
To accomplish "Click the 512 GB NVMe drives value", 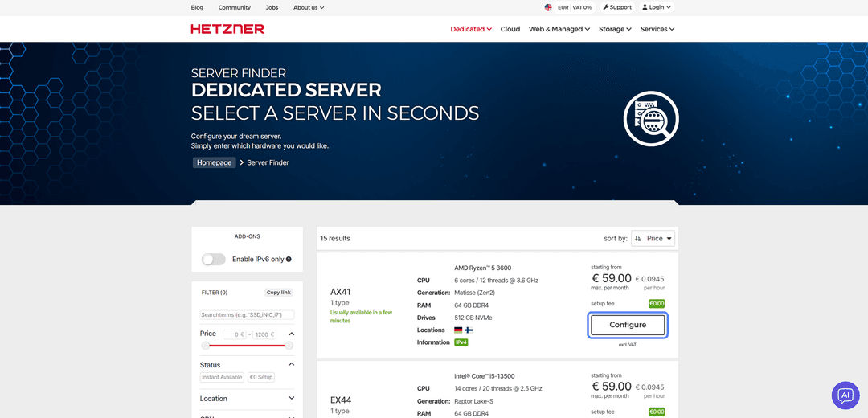I will pos(473,318).
